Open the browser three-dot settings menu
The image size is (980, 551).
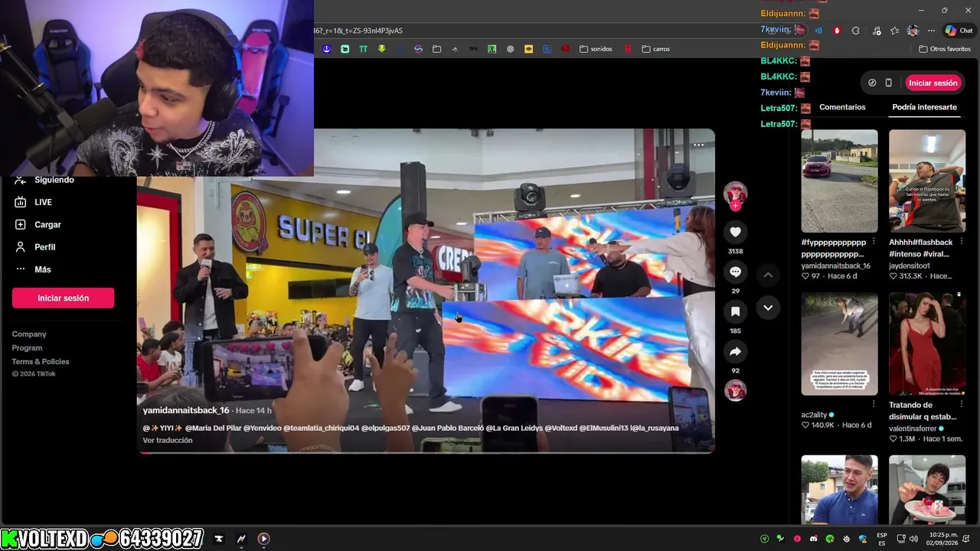click(x=931, y=31)
